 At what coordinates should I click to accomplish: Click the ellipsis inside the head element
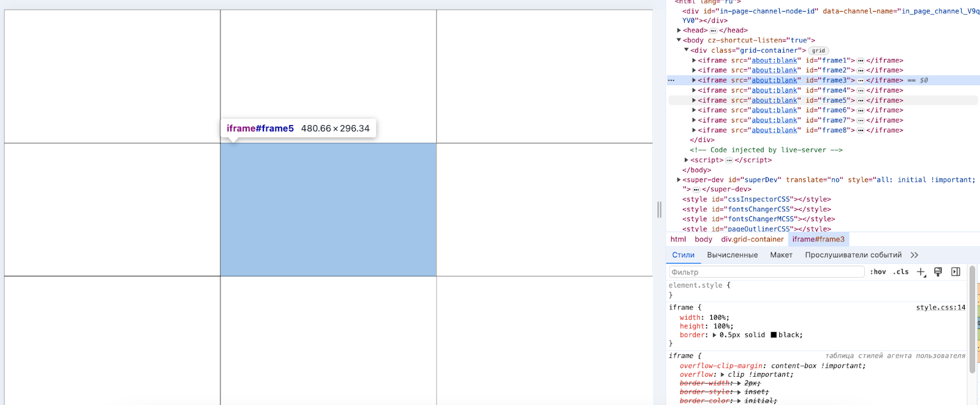[713, 31]
